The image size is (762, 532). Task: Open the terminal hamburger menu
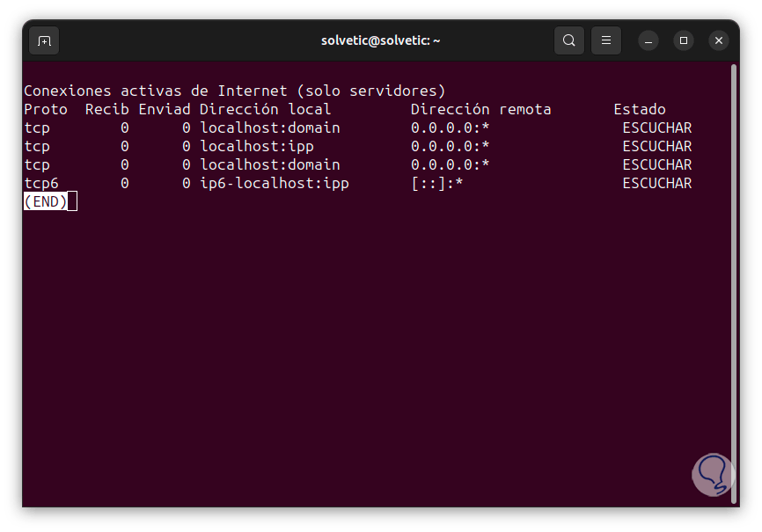pyautogui.click(x=605, y=40)
